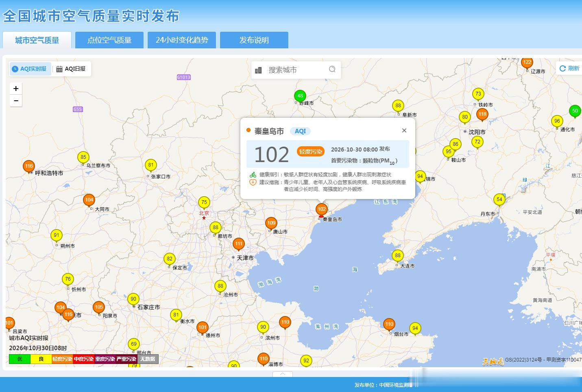This screenshot has height=392, width=582.
Task: Click the orange 轻度污染 legend swatch
Action: pos(63,359)
